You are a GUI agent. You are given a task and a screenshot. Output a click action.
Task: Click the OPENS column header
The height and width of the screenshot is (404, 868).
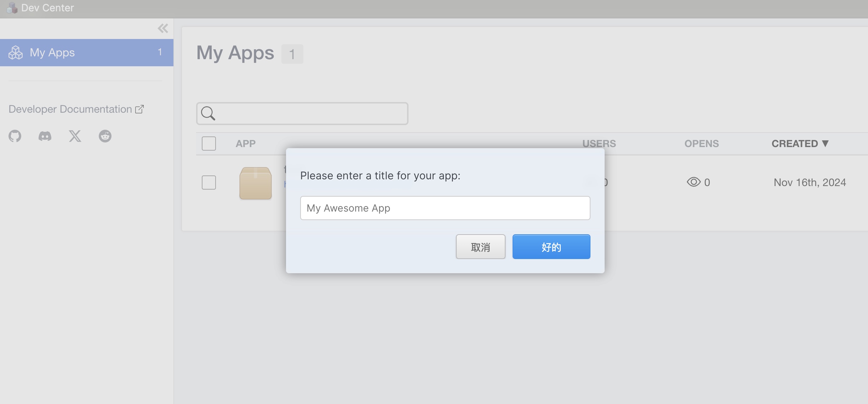(701, 144)
